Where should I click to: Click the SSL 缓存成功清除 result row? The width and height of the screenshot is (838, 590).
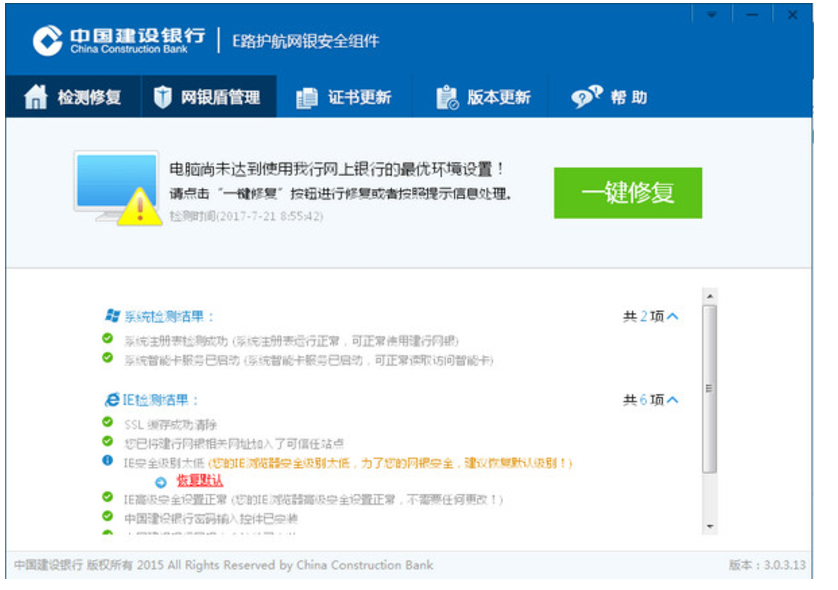[x=170, y=425]
